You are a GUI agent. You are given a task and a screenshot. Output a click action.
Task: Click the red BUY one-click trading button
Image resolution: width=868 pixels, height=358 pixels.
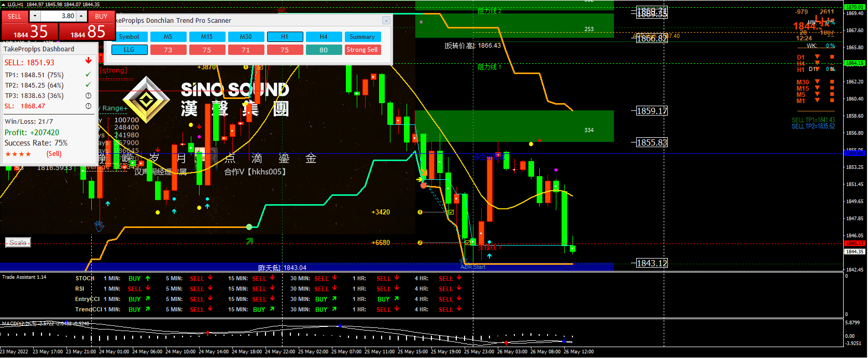(101, 16)
